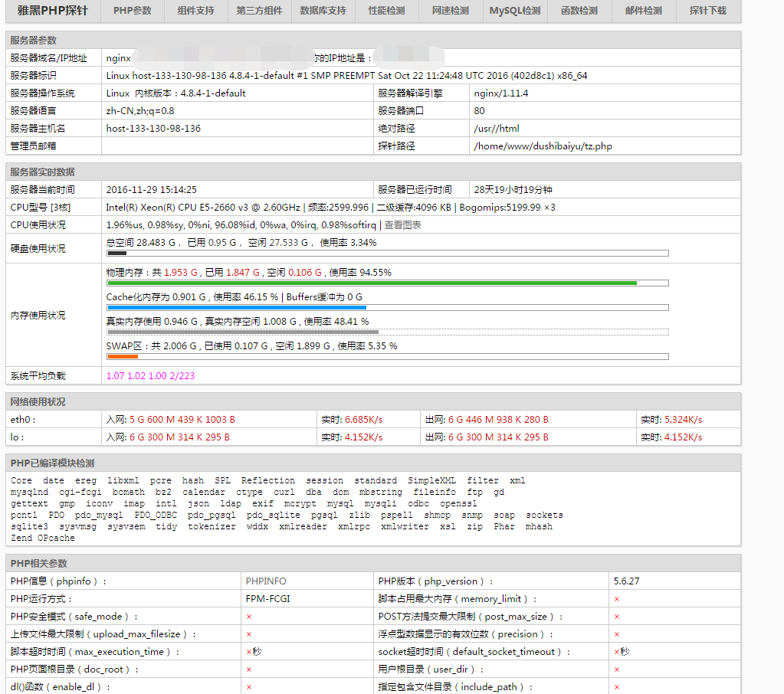This screenshot has height=694, width=784.
Task: Open the MySQL检测 tab
Action: click(515, 11)
